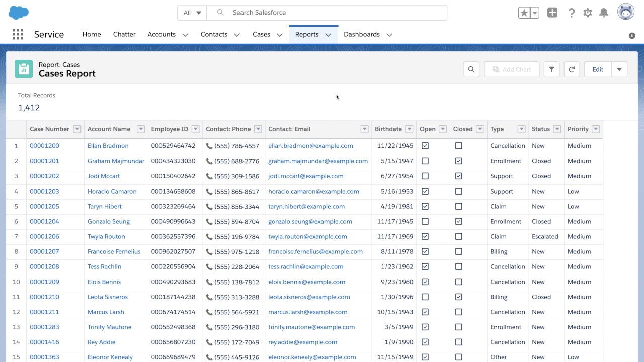Click the phone icon in Twyla Routon's row

(x=209, y=236)
